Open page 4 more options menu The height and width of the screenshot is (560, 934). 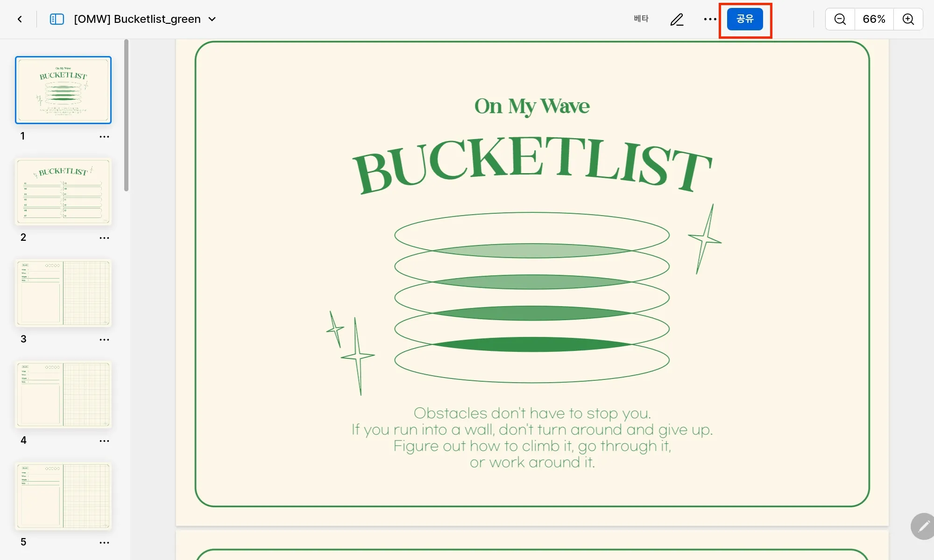click(104, 441)
